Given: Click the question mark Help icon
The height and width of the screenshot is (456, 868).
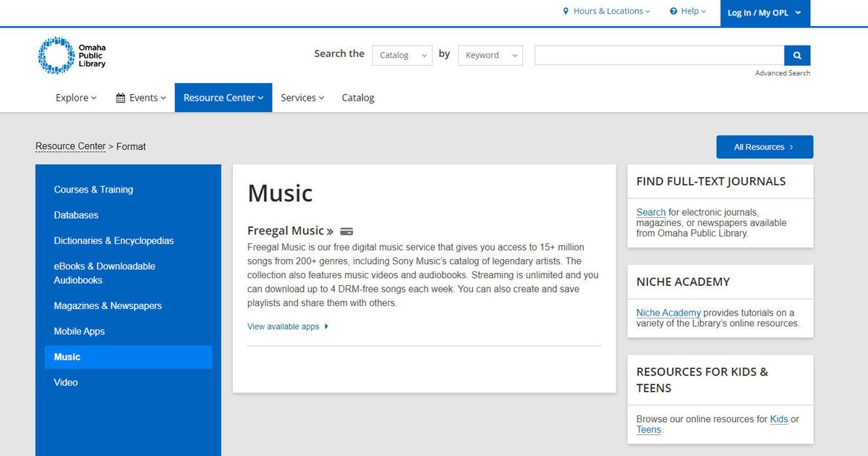Looking at the screenshot, I should point(673,12).
